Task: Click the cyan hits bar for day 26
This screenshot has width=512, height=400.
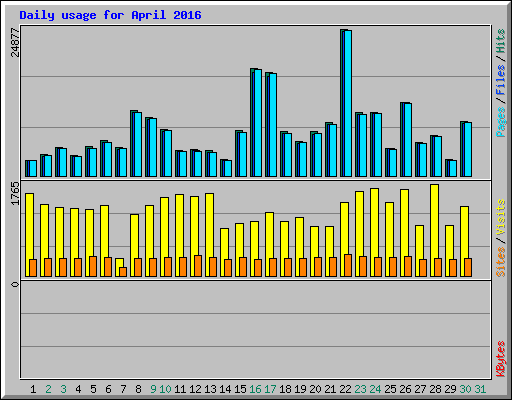Action: click(408, 140)
